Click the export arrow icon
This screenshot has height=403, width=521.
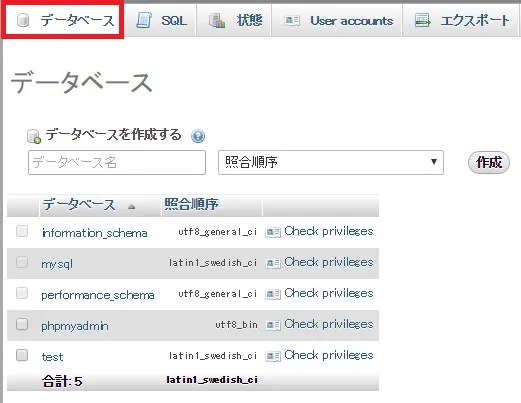[x=423, y=21]
